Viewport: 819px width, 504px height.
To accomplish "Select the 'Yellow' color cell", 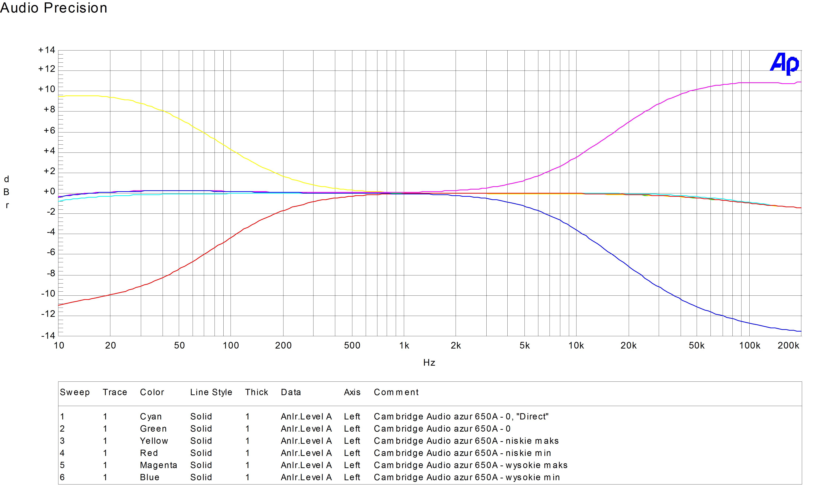I will (x=154, y=441).
